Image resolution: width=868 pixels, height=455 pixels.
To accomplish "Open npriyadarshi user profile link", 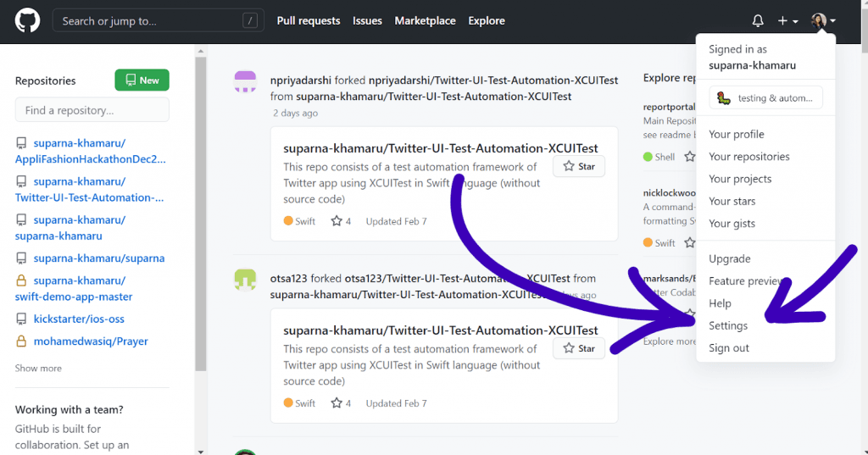I will 301,80.
